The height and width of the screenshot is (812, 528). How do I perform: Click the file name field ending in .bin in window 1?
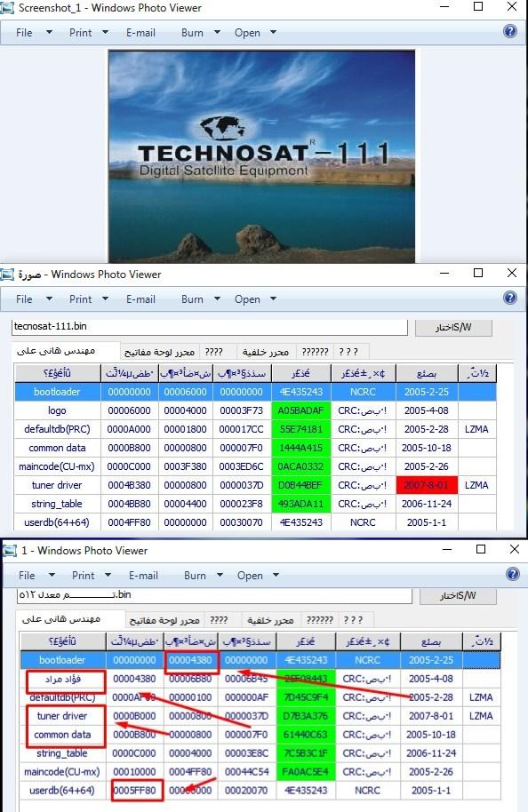tap(214, 595)
